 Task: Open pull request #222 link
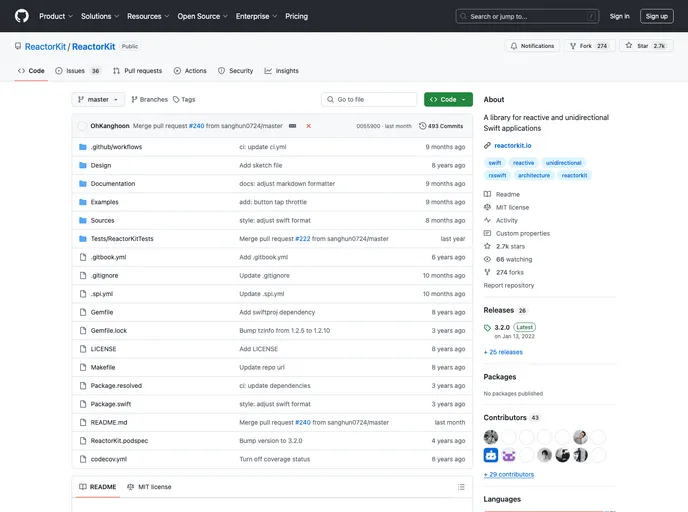coord(303,239)
